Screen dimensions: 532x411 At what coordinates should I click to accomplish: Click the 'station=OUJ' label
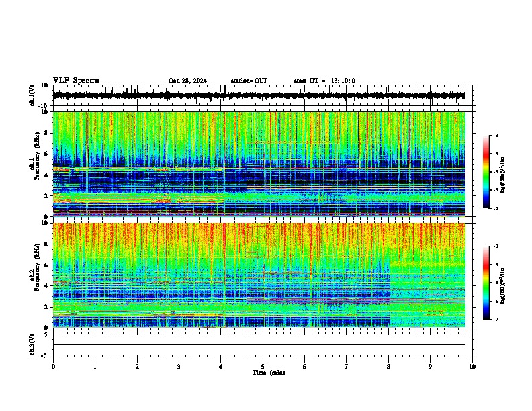coord(249,81)
